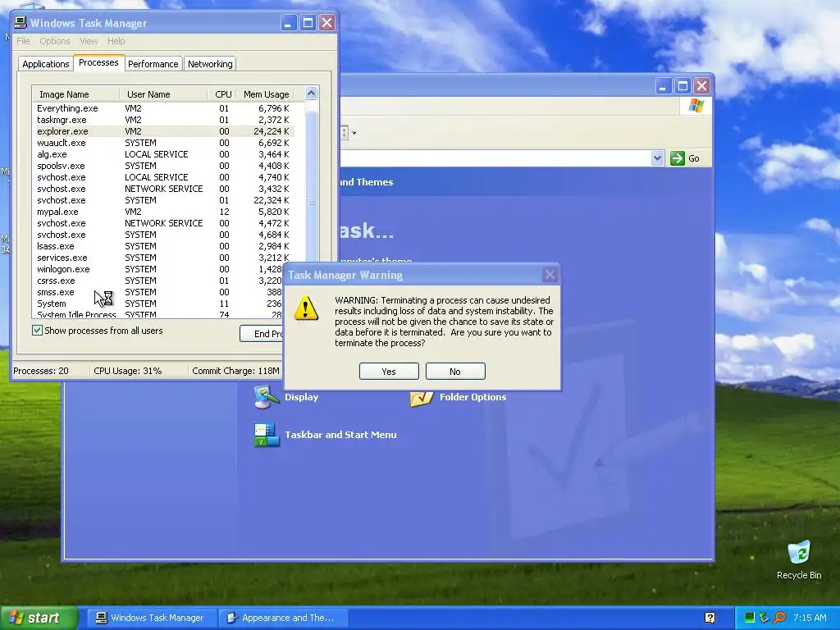
Task: Open the Networking tab
Action: [x=210, y=64]
